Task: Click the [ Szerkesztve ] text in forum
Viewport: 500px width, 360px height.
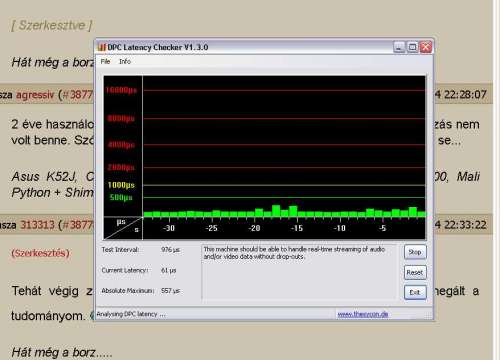Action: 52,25
